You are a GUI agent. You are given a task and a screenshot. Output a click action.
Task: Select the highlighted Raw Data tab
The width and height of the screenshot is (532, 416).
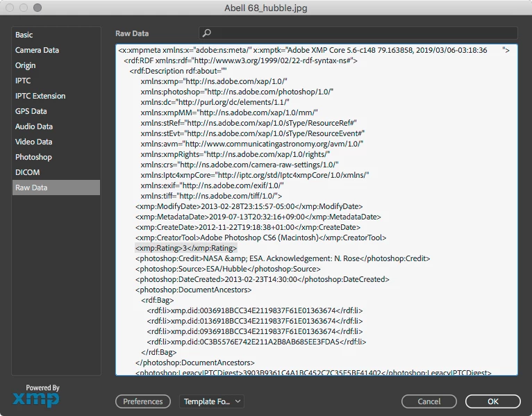(56, 188)
